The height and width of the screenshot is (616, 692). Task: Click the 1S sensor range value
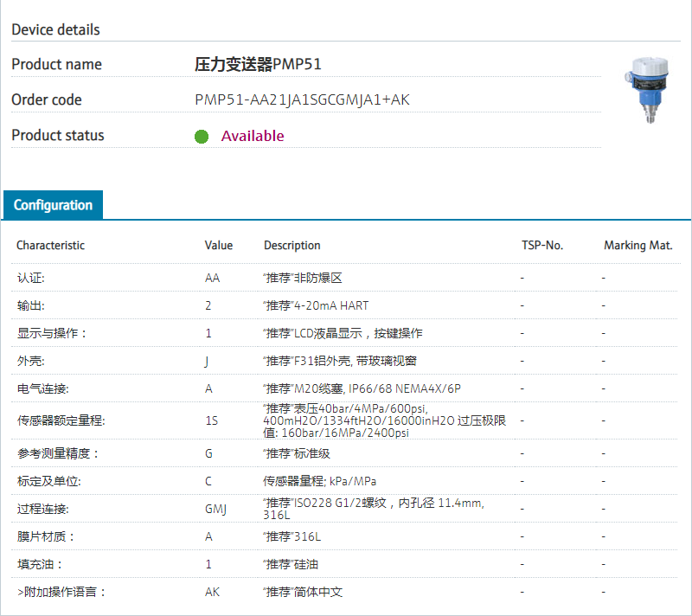211,420
